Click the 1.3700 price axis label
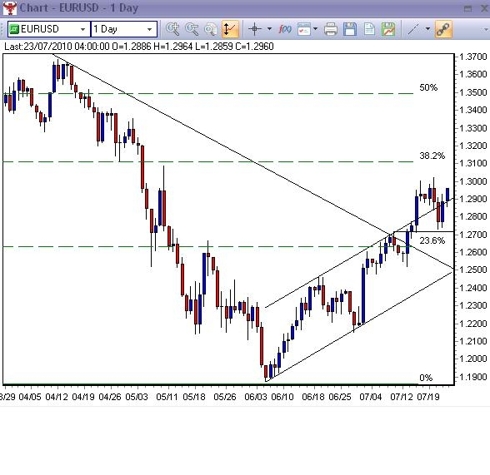Screen dimensions: 490x475 coord(473,57)
